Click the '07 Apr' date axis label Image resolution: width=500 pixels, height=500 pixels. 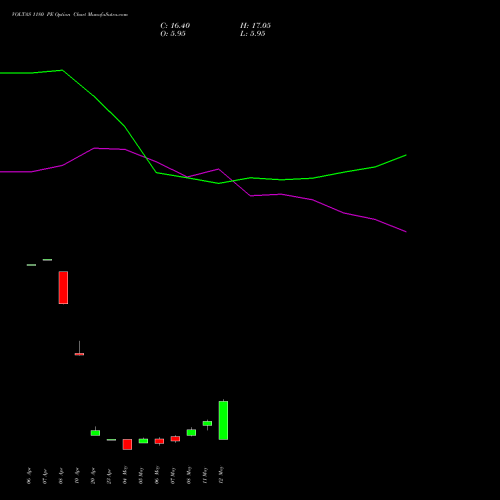(45, 476)
